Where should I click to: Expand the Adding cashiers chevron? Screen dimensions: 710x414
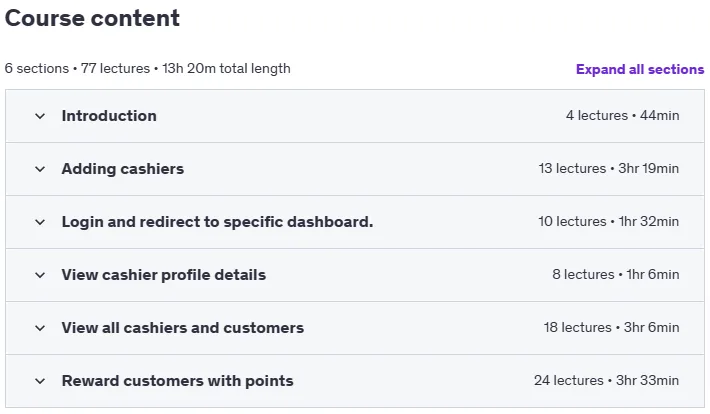tap(40, 169)
